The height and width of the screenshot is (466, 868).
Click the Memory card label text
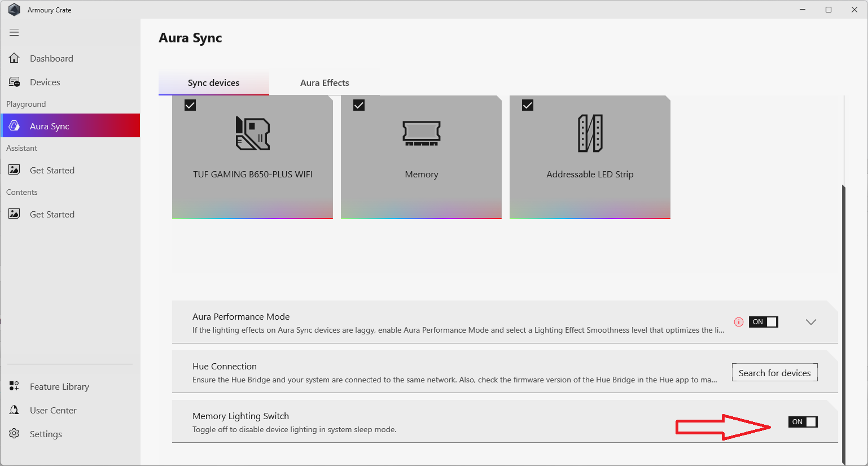[422, 175]
